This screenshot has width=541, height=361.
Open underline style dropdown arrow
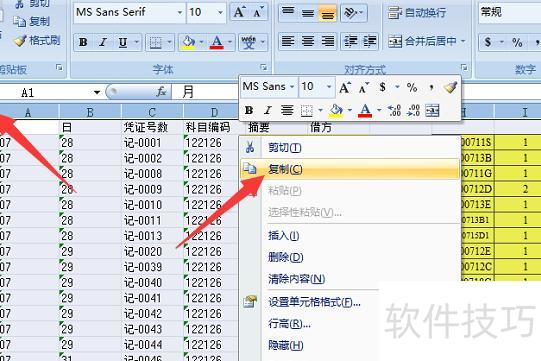click(137, 42)
